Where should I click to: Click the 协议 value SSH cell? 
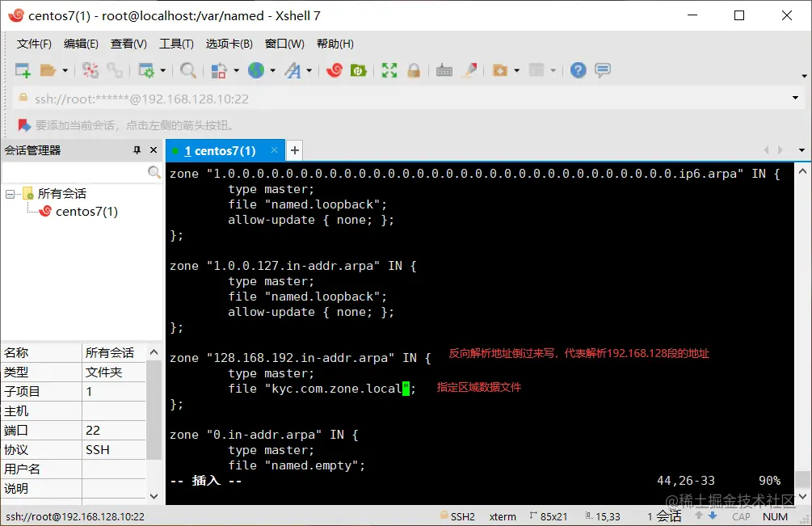(x=114, y=450)
